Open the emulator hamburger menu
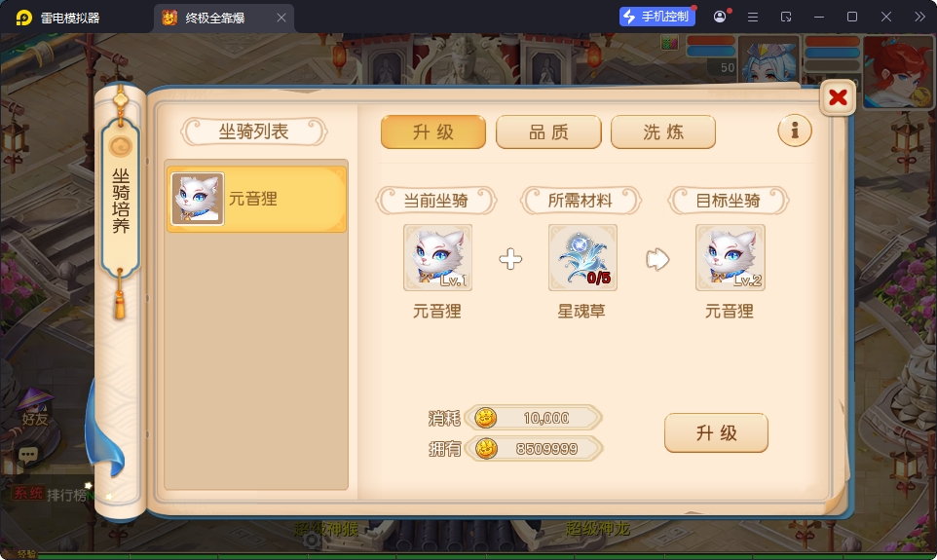937x560 pixels. [x=753, y=18]
